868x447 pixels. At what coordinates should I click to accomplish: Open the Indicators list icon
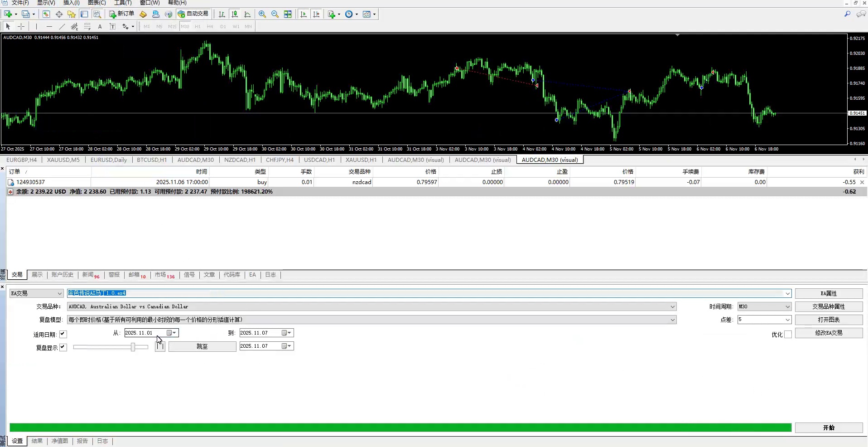pyautogui.click(x=332, y=14)
